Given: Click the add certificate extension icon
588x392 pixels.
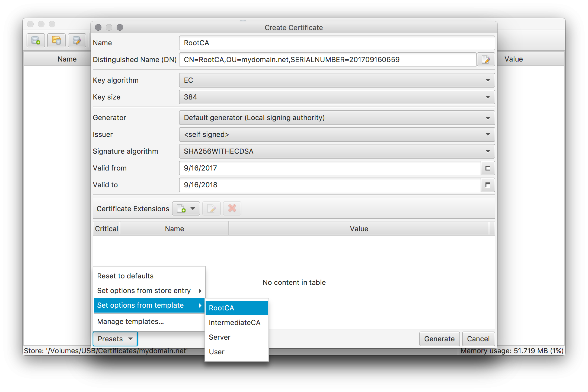Looking at the screenshot, I should point(186,208).
